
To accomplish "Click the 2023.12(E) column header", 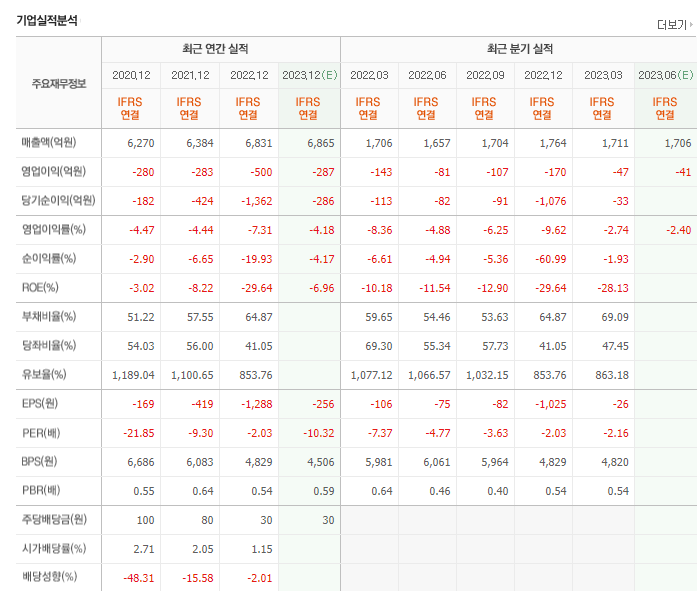I will tap(309, 75).
